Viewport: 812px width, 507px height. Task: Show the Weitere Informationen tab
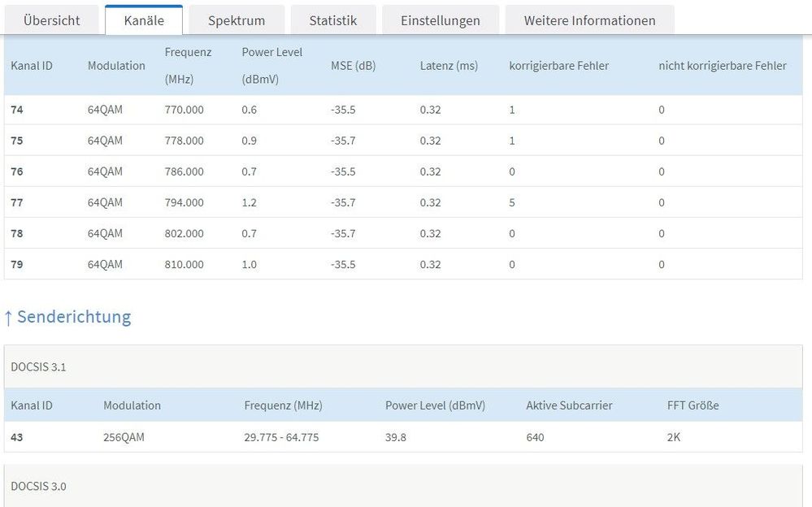click(589, 20)
